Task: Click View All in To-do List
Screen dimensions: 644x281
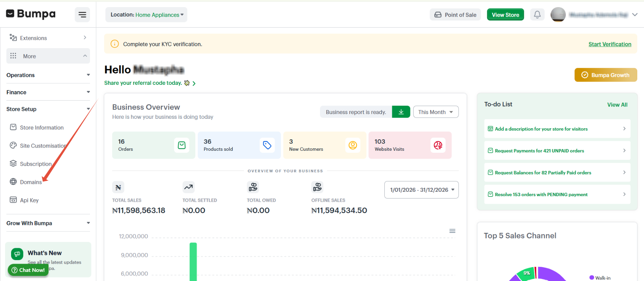Action: tap(617, 105)
